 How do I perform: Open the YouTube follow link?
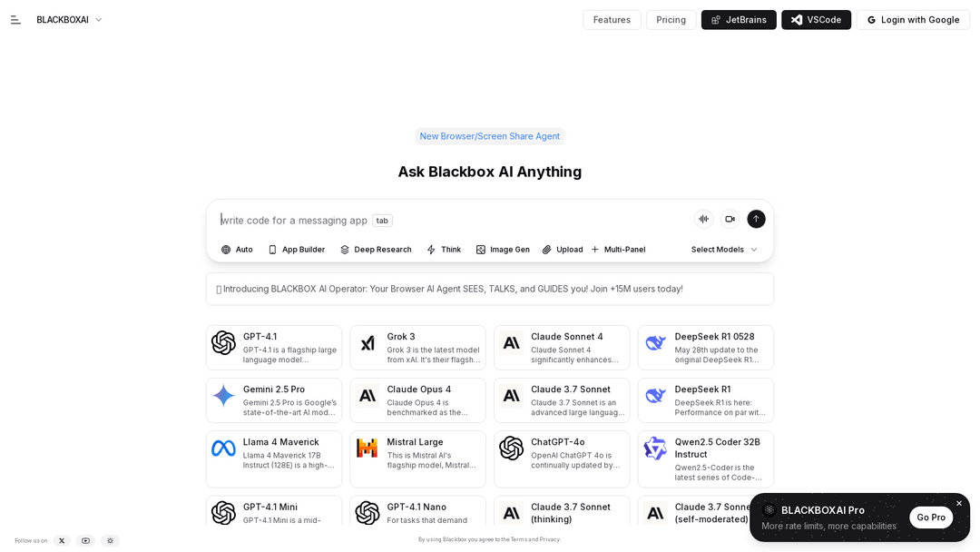coord(85,541)
